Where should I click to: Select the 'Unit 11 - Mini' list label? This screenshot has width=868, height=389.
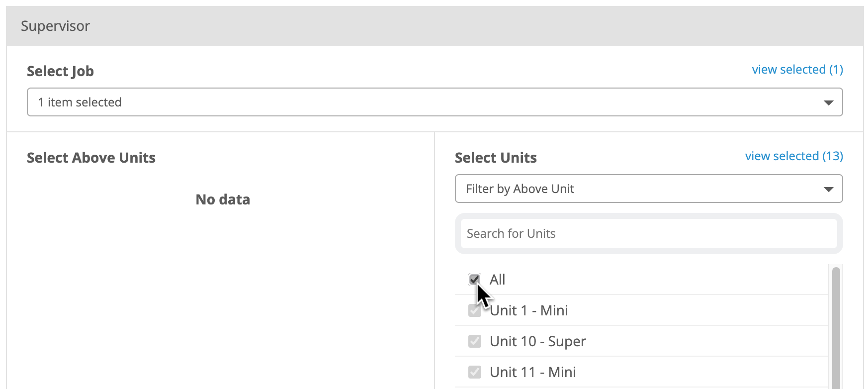532,372
